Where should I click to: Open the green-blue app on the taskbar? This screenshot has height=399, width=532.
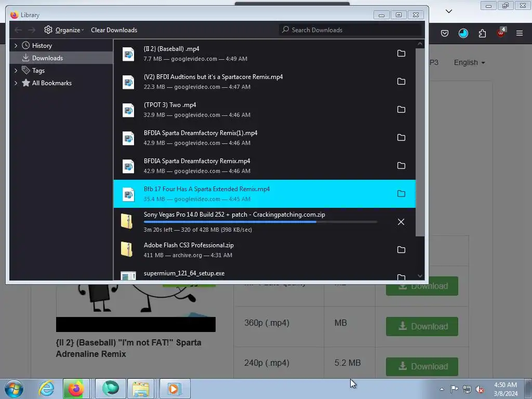(x=111, y=389)
